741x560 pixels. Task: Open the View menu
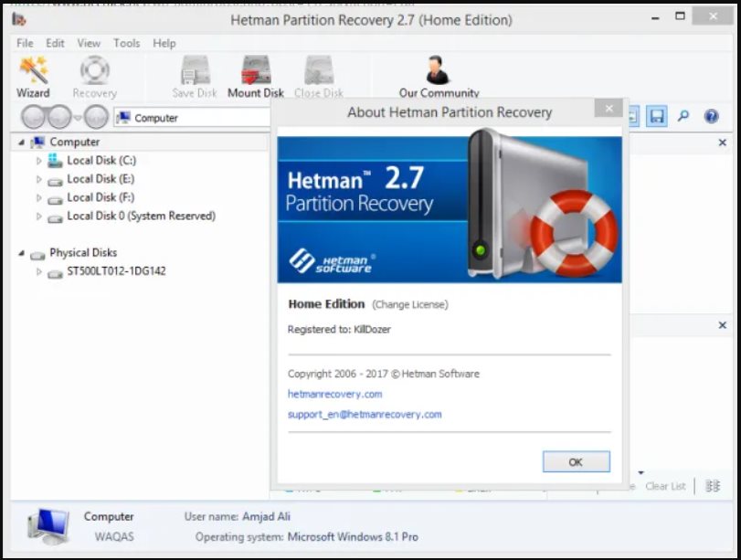(88, 42)
